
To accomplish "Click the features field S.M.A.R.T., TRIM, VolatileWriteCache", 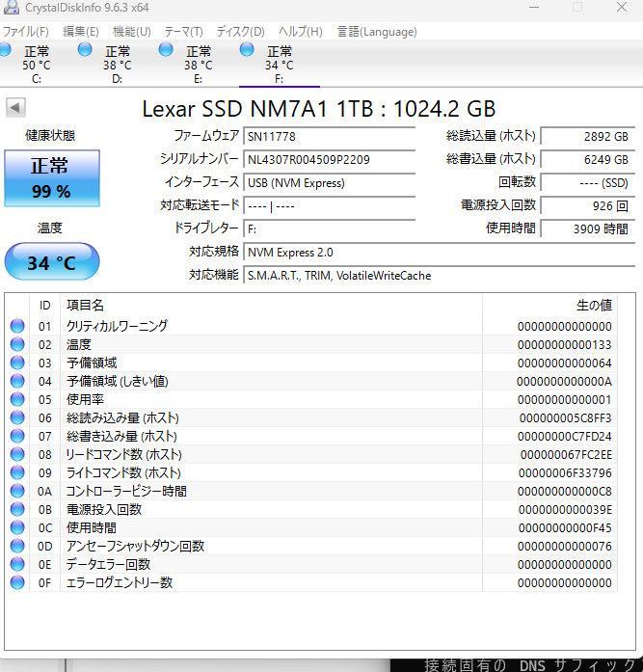I will click(x=439, y=276).
